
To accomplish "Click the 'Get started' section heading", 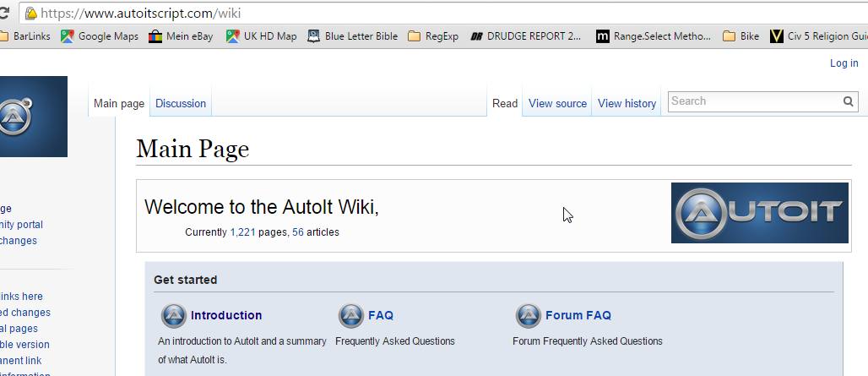I will point(186,281).
